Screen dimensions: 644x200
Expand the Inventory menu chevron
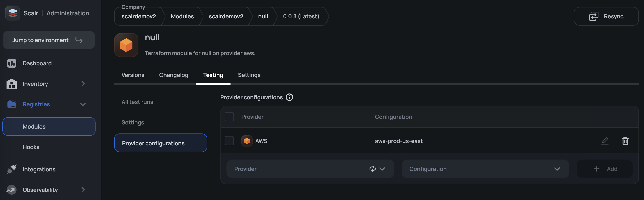tap(83, 84)
